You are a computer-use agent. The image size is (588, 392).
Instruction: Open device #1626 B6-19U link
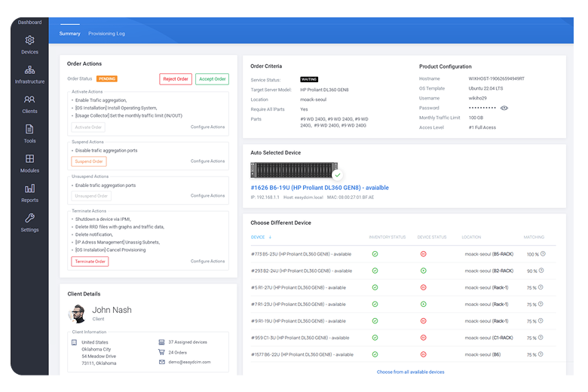tap(320, 188)
